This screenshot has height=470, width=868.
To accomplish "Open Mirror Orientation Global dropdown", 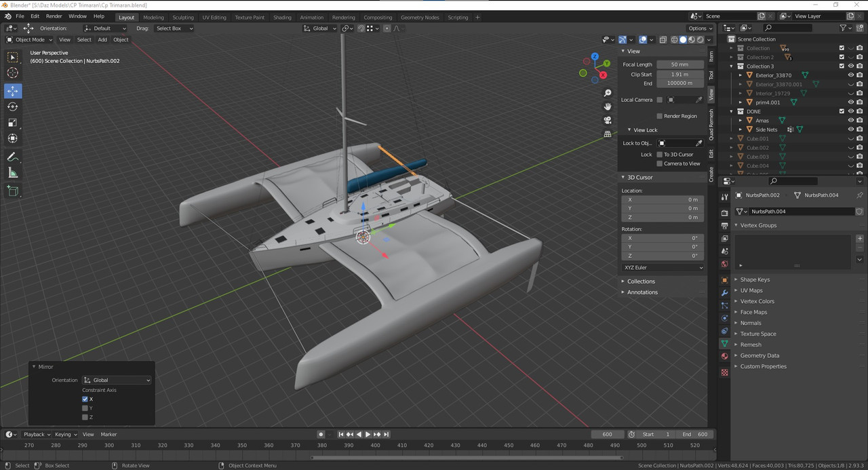I will click(x=117, y=380).
